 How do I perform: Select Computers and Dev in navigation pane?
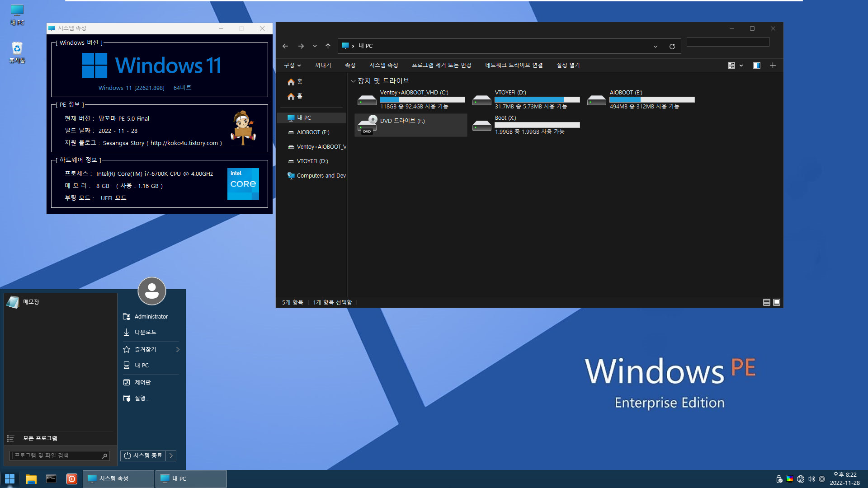point(311,176)
